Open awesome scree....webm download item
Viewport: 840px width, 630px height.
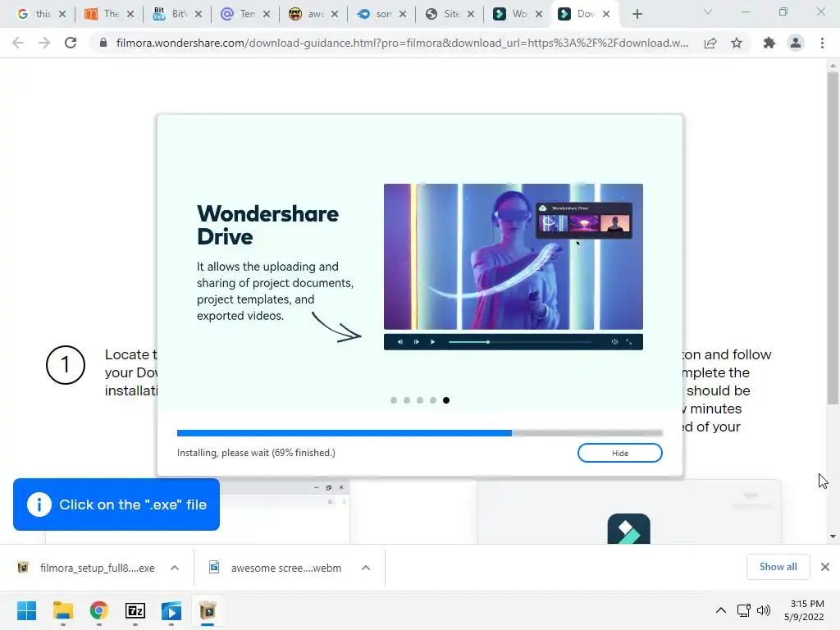(276, 568)
